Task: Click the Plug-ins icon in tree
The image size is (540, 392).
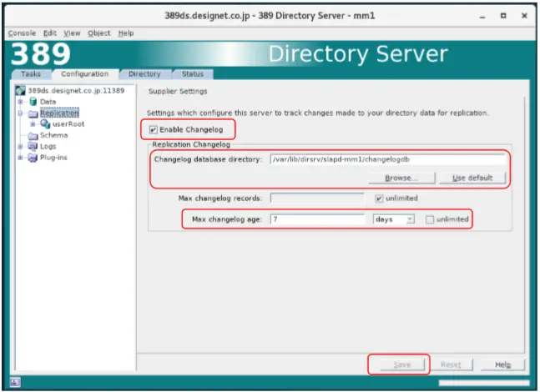Action: (x=33, y=157)
